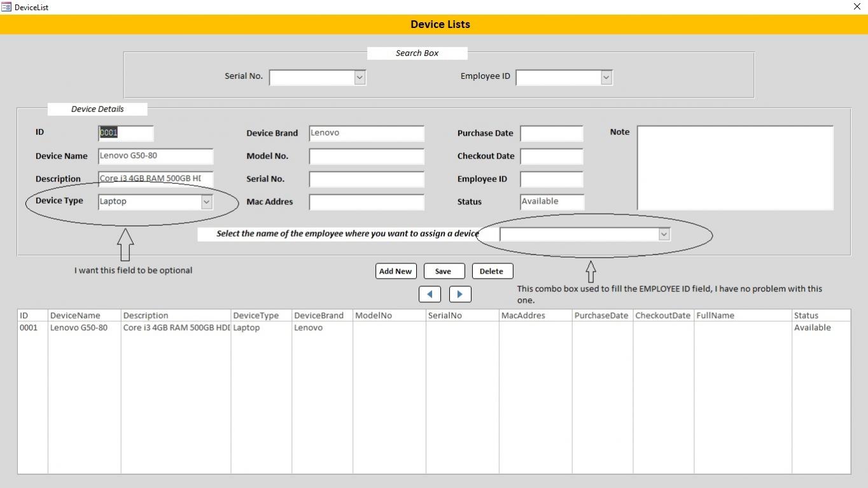Click the DeviceBrand column header
The width and height of the screenshot is (868, 488).
pyautogui.click(x=322, y=316)
